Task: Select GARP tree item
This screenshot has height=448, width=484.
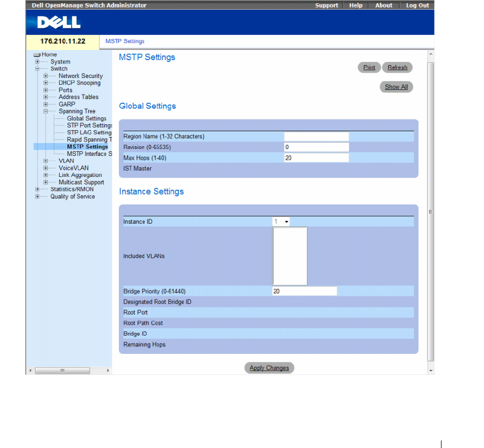Action: [x=67, y=104]
